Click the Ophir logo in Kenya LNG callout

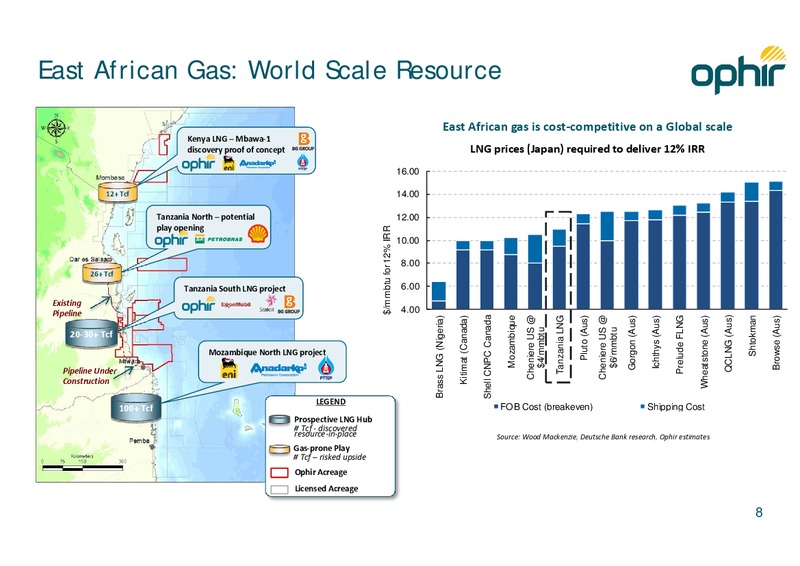198,163
